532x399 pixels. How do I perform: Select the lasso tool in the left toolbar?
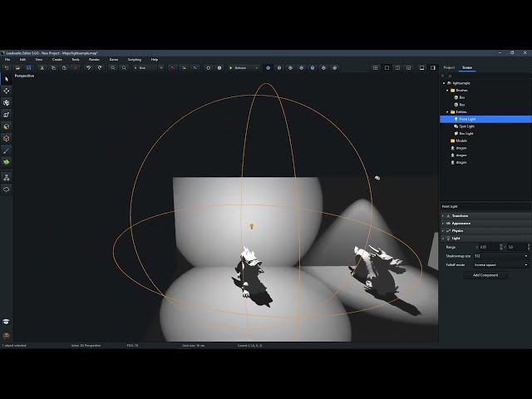tap(7, 190)
